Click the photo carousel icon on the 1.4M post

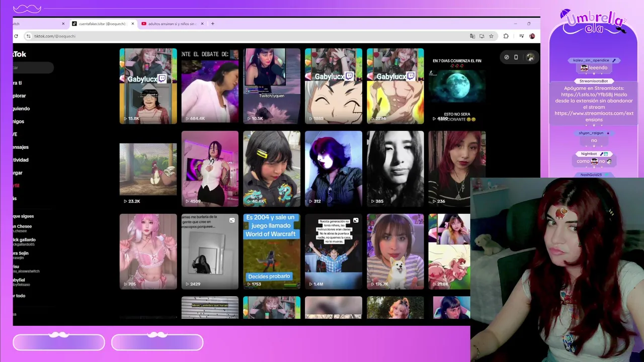[356, 220]
